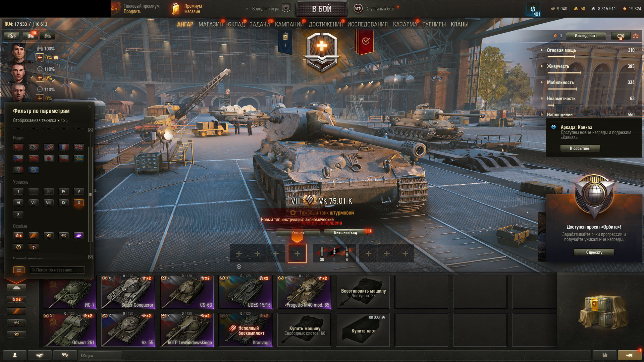Toggle the USSR nation filter flag

tap(18, 147)
